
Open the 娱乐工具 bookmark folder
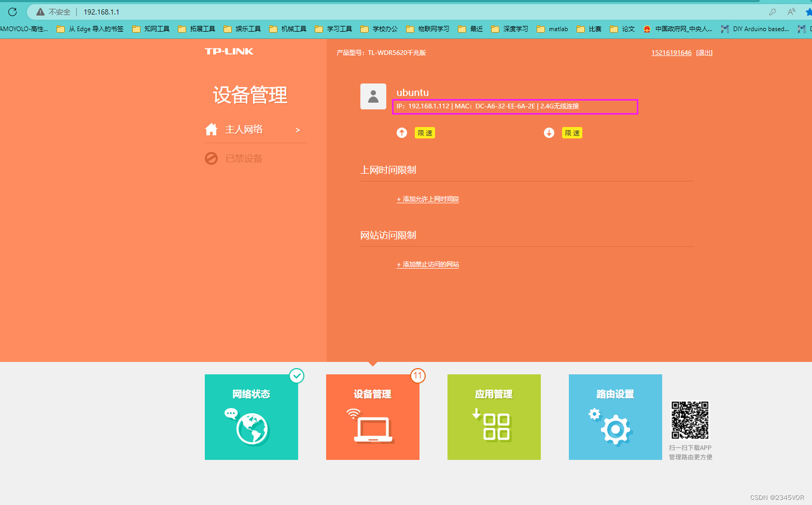click(242, 29)
